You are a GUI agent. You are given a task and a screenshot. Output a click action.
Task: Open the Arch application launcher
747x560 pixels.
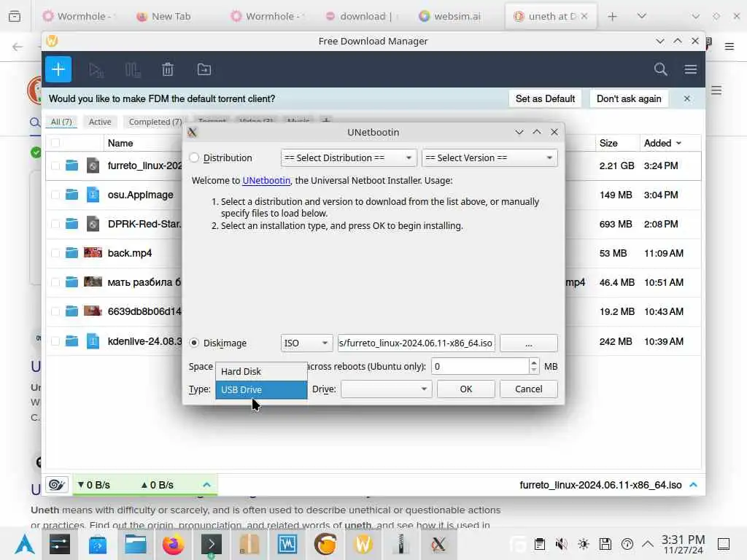[x=24, y=544]
